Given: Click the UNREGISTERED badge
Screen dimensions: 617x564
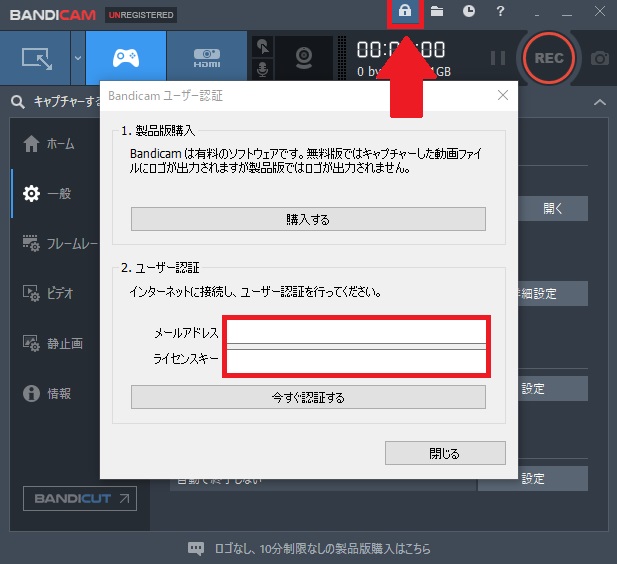Looking at the screenshot, I should 141,15.
